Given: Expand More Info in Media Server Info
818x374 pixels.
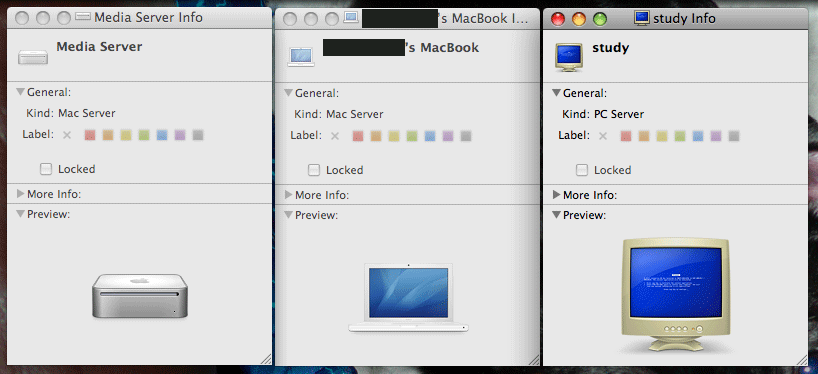Looking at the screenshot, I should click(20, 194).
